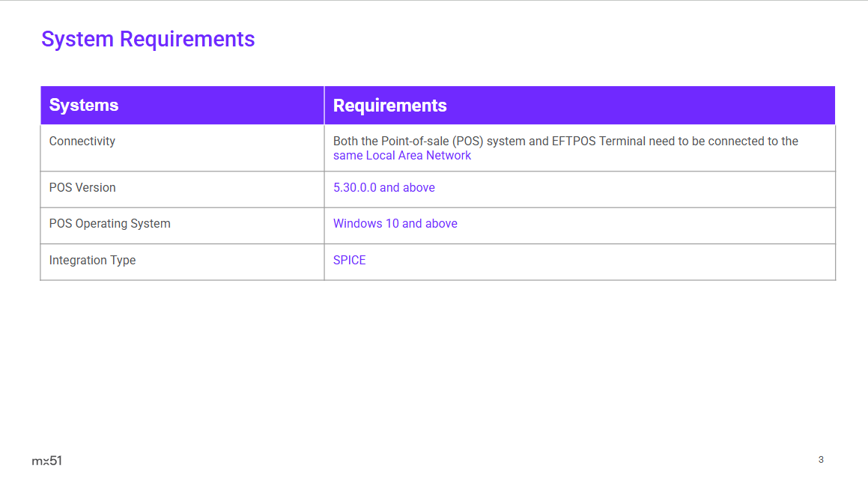Screen dimensions: 868x483
Task: Select the "Connectivity" row label
Action: click(x=82, y=141)
